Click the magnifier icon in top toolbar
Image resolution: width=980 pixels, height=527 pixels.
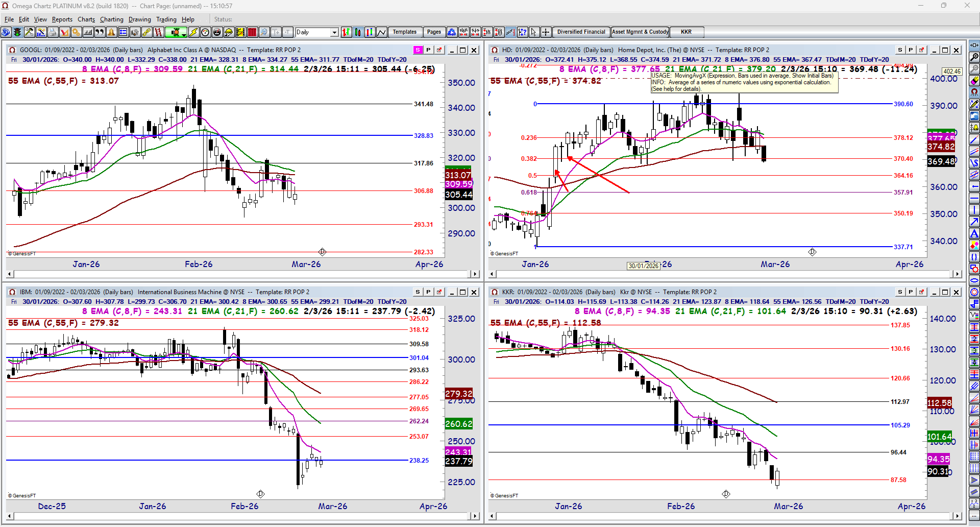click(264, 32)
